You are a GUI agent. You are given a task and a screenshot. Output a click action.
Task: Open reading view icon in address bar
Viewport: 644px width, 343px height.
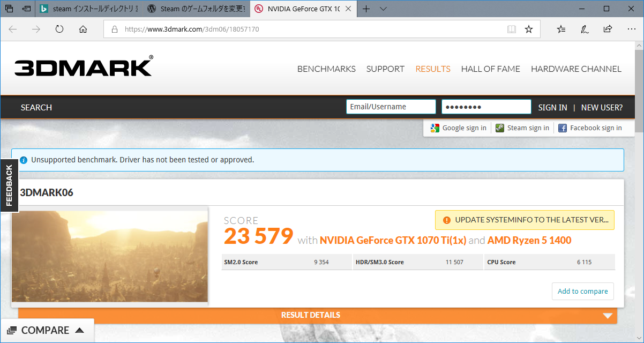(x=512, y=29)
